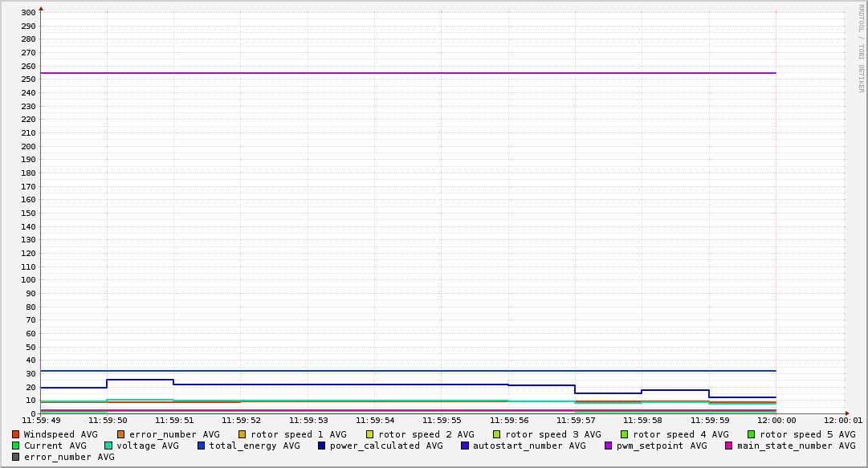868x468 pixels.
Task: Select the 12:00:00 time axis label
Action: [775, 420]
